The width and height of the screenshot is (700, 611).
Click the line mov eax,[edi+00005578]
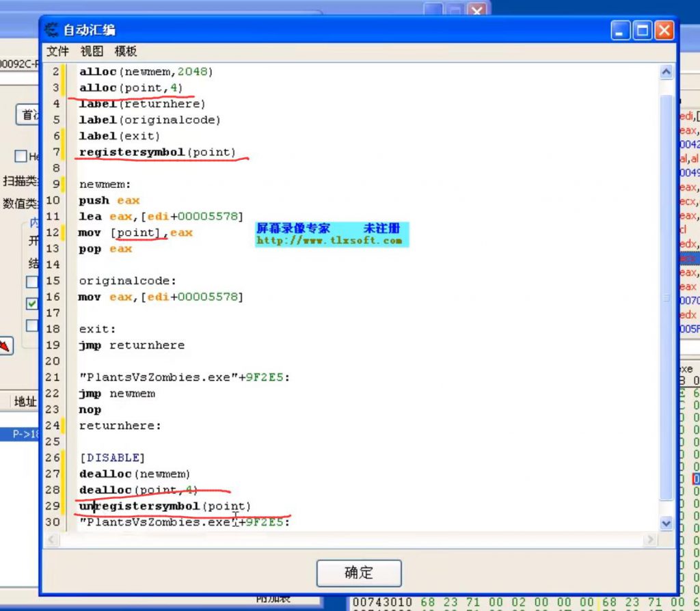click(161, 297)
